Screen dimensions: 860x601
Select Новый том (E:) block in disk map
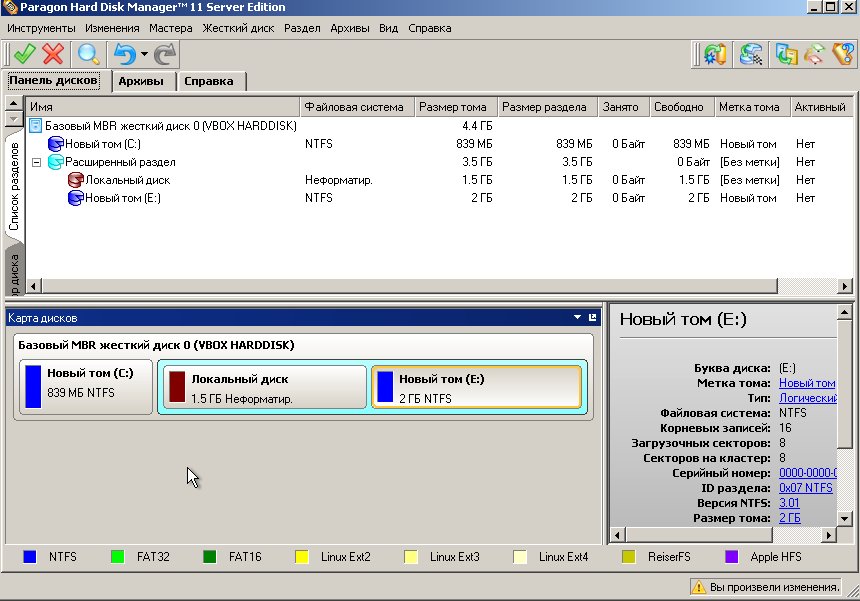pos(476,388)
